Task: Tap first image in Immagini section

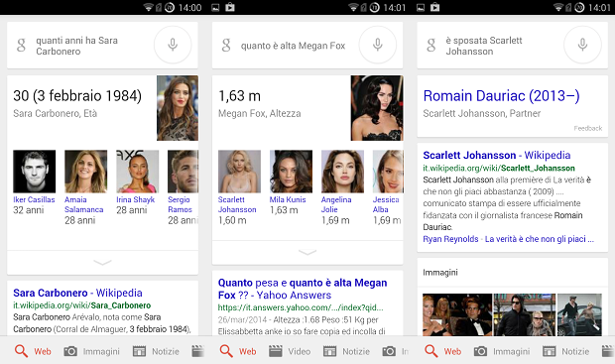Action: click(x=457, y=314)
